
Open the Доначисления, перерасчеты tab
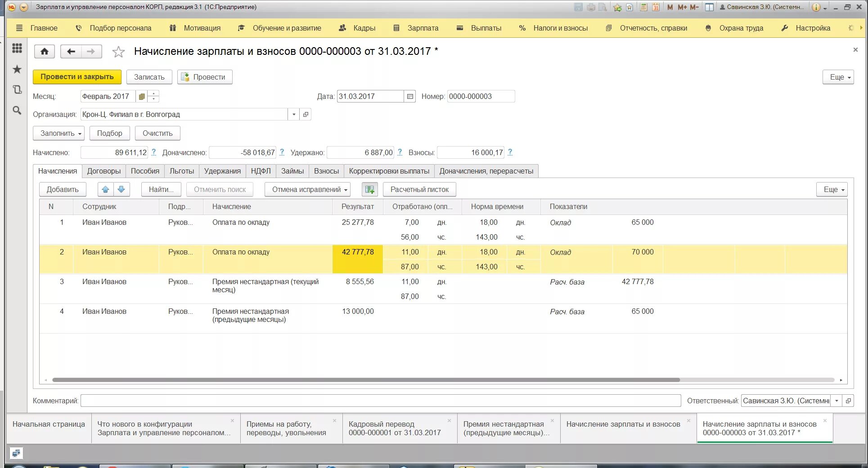[486, 171]
